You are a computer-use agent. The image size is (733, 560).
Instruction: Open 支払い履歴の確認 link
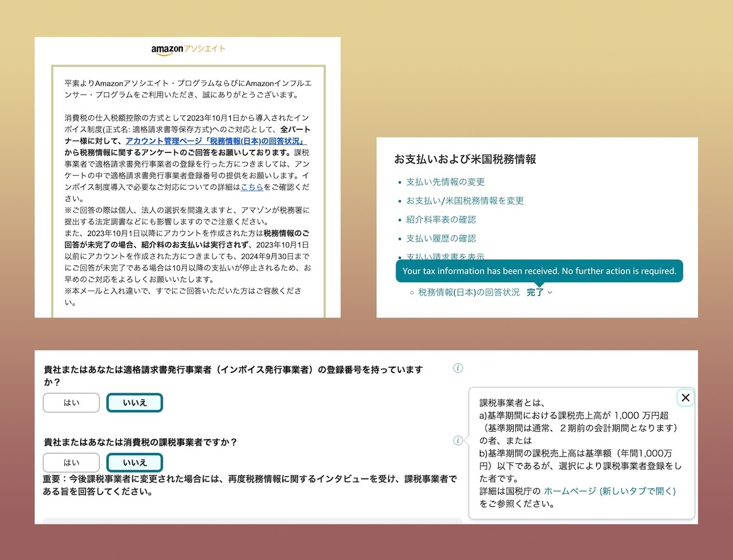(x=441, y=238)
